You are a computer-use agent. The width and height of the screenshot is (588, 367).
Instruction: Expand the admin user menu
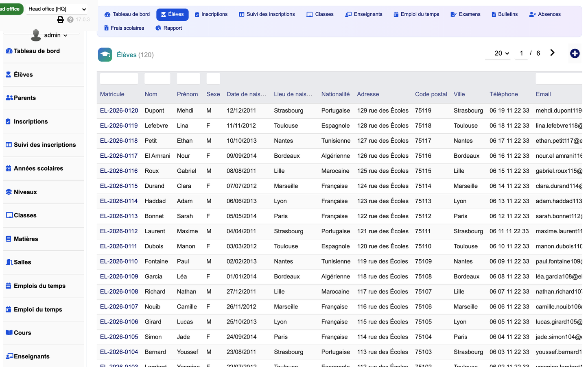(56, 35)
